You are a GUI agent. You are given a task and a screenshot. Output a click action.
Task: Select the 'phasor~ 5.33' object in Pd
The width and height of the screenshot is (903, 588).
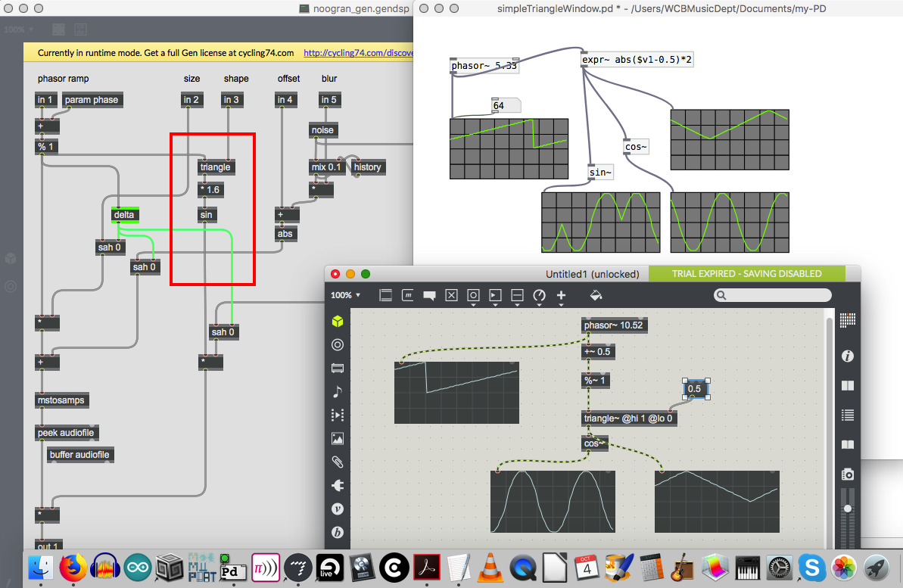point(484,66)
